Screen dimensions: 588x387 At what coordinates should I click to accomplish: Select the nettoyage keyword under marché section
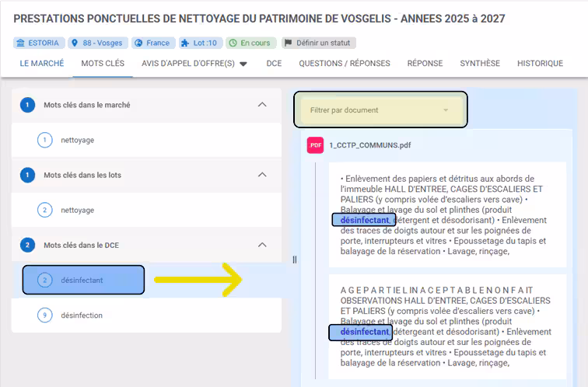click(77, 140)
